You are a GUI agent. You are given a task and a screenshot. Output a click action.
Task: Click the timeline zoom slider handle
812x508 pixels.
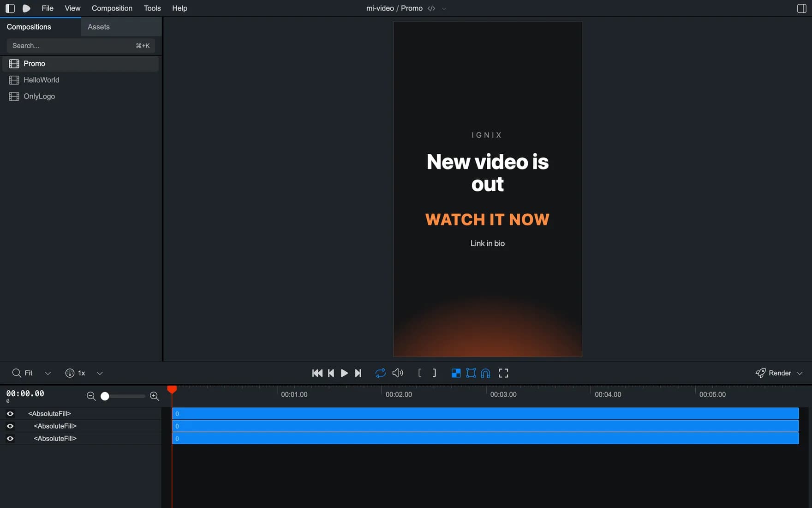click(105, 396)
